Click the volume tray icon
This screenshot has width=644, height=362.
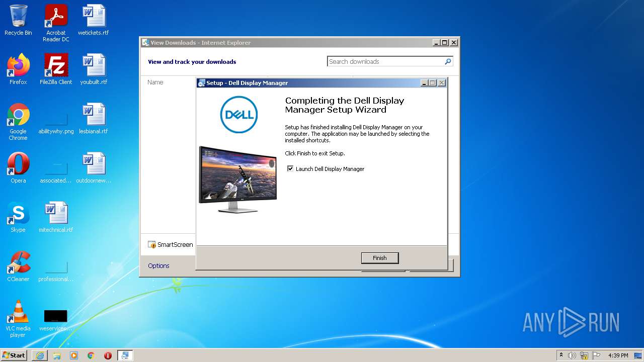tap(572, 355)
